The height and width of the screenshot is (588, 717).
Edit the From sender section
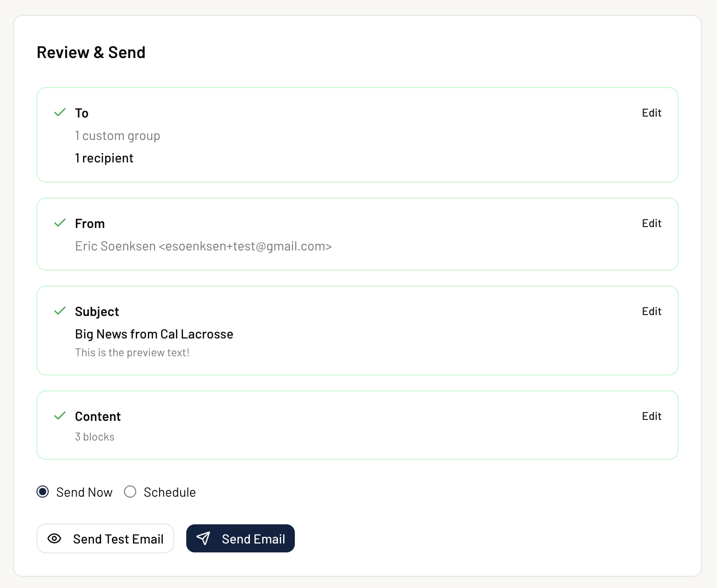651,223
